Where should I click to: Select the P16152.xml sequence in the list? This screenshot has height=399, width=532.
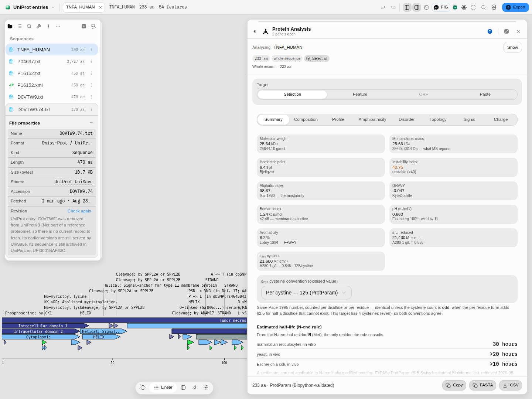click(x=52, y=85)
